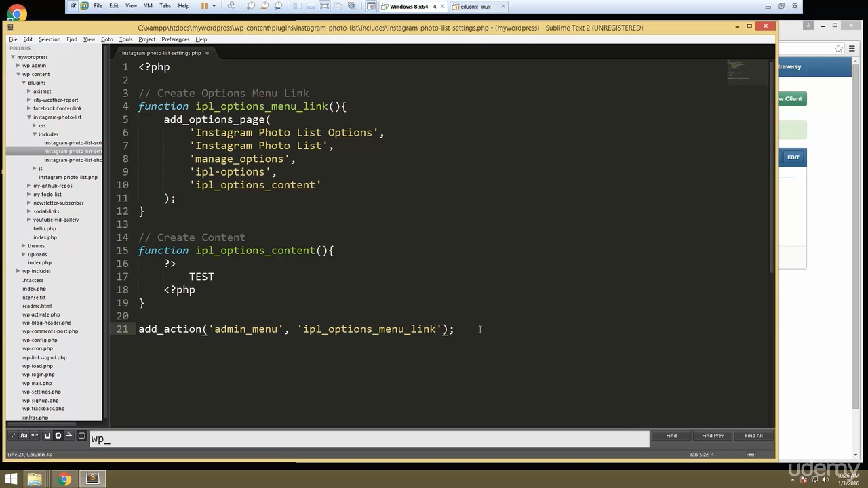Open hello.php in sidebar
Image resolution: width=868 pixels, height=488 pixels.
45,228
